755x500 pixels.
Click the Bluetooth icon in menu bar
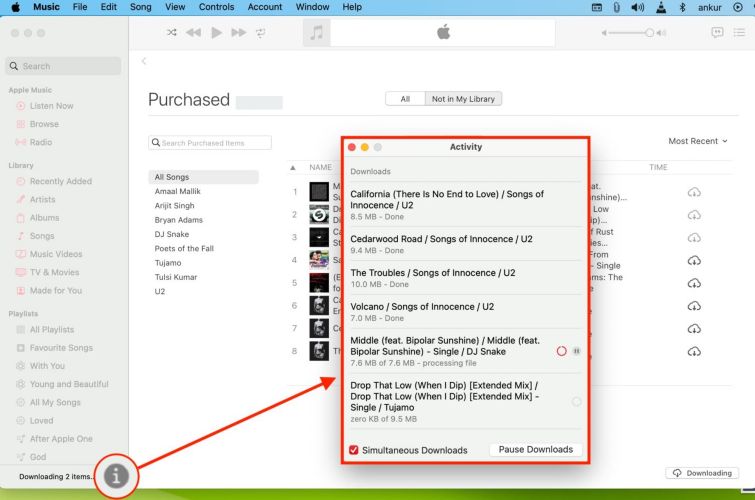[x=682, y=7]
